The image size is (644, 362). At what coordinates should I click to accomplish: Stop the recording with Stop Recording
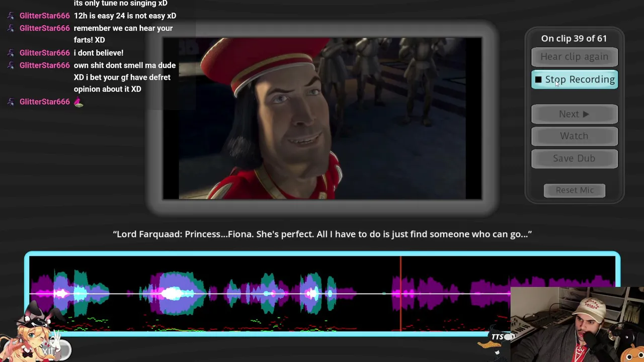click(574, 79)
